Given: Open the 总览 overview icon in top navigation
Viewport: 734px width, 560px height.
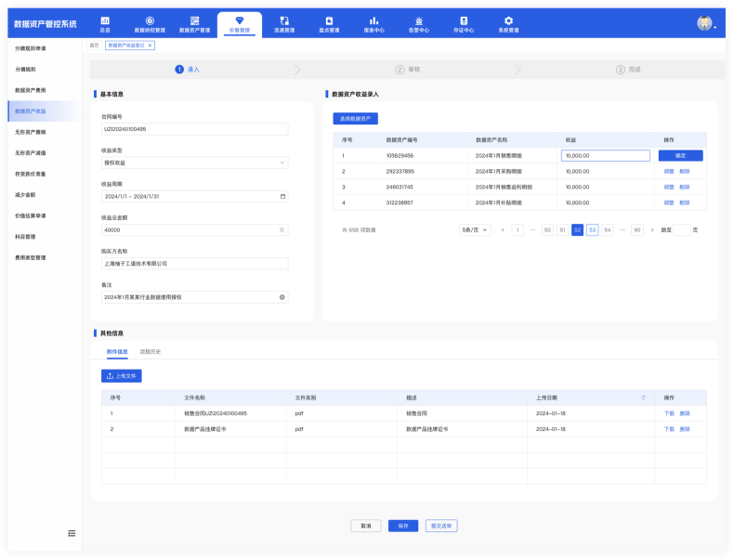Looking at the screenshot, I should [105, 21].
